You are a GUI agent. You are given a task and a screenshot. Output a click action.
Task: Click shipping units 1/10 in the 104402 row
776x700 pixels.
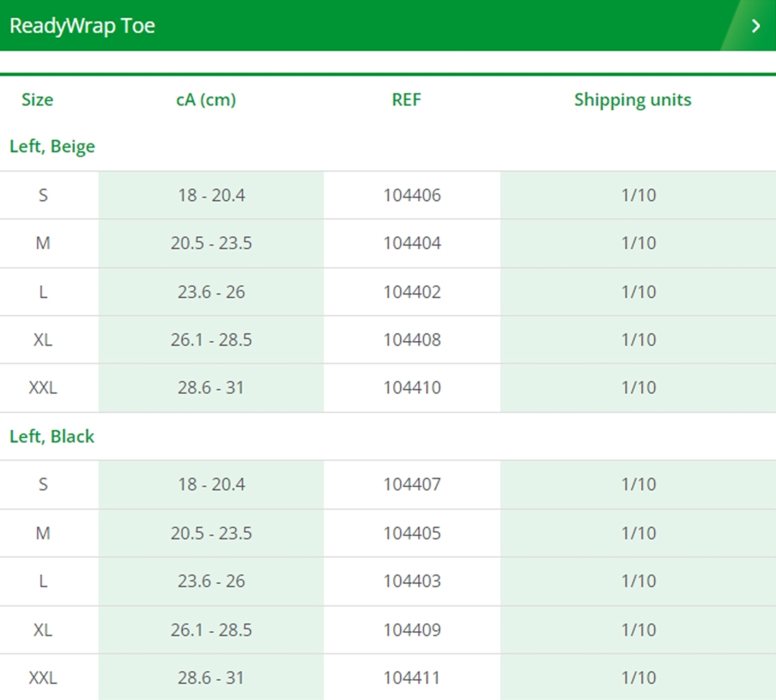pos(638,292)
